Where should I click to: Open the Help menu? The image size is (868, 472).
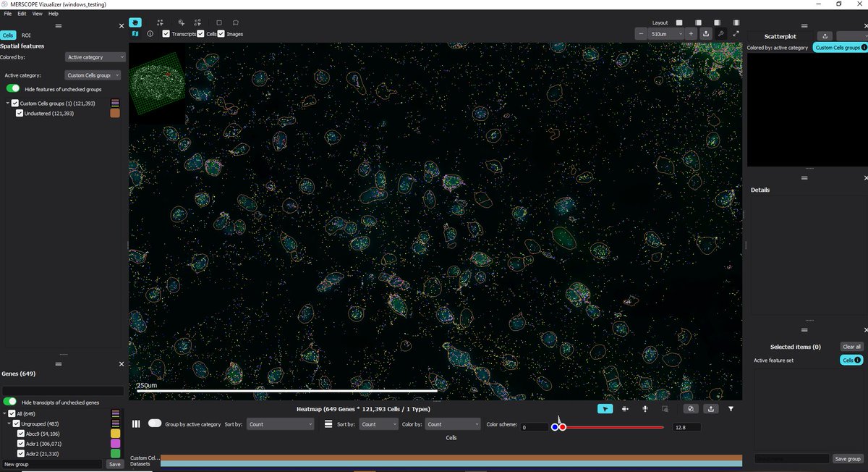click(x=54, y=14)
